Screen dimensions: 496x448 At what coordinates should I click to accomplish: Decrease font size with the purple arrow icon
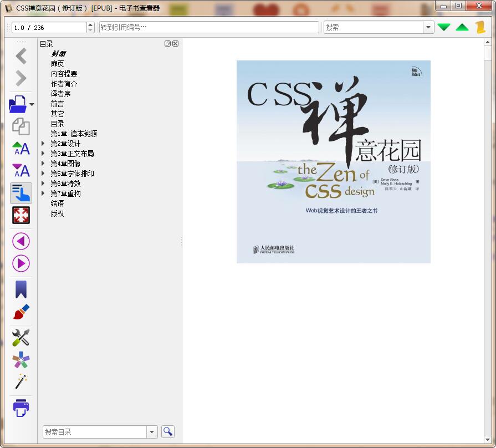click(x=21, y=171)
